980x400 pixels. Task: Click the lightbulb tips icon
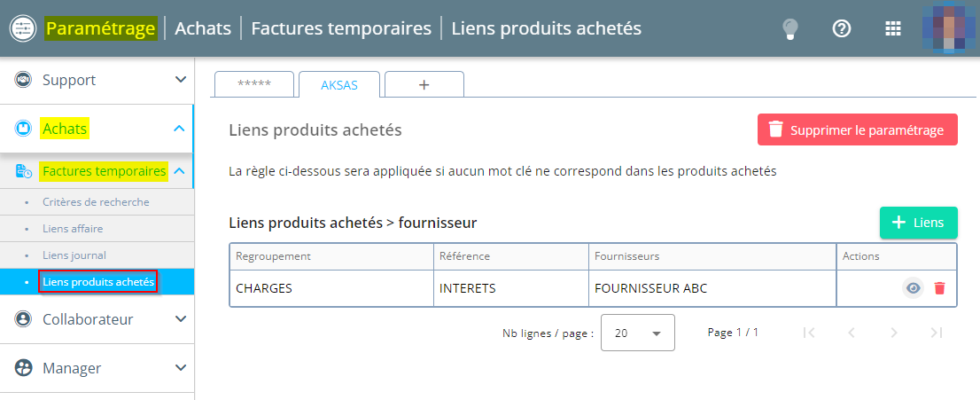pos(790,28)
